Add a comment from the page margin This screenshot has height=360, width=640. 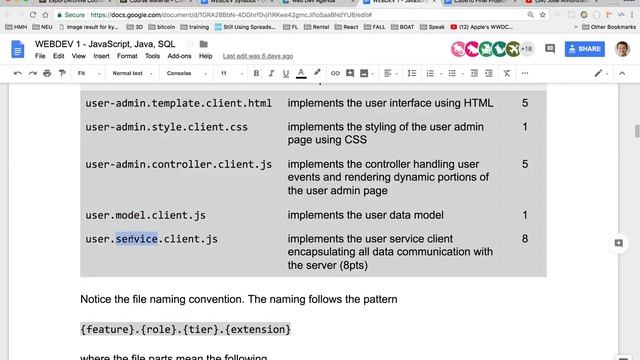pos(619,243)
